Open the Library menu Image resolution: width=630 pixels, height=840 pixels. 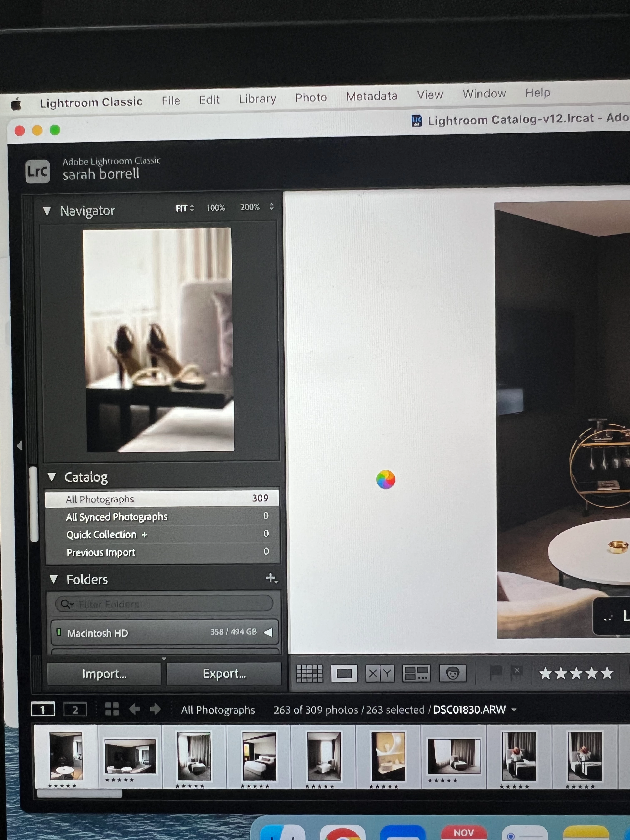coord(257,99)
